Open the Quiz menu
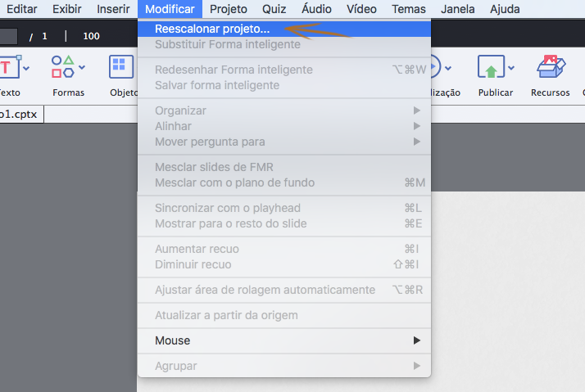585x392 pixels. (x=274, y=9)
